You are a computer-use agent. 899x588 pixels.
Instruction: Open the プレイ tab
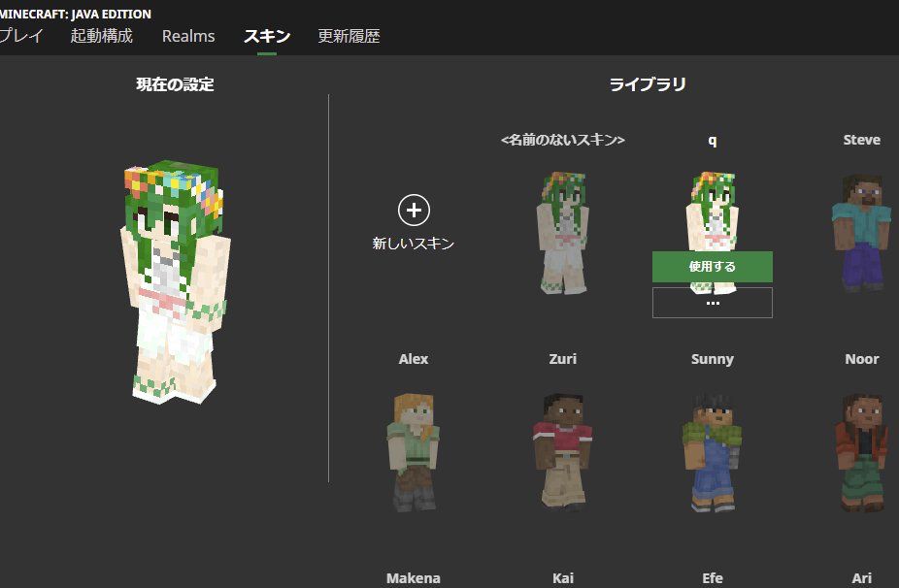tap(20, 36)
